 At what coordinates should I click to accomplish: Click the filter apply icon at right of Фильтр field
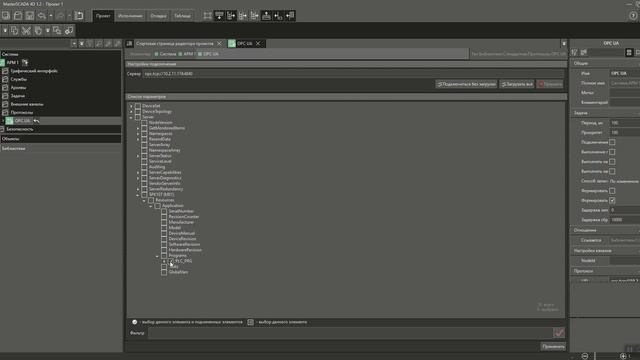click(x=559, y=333)
